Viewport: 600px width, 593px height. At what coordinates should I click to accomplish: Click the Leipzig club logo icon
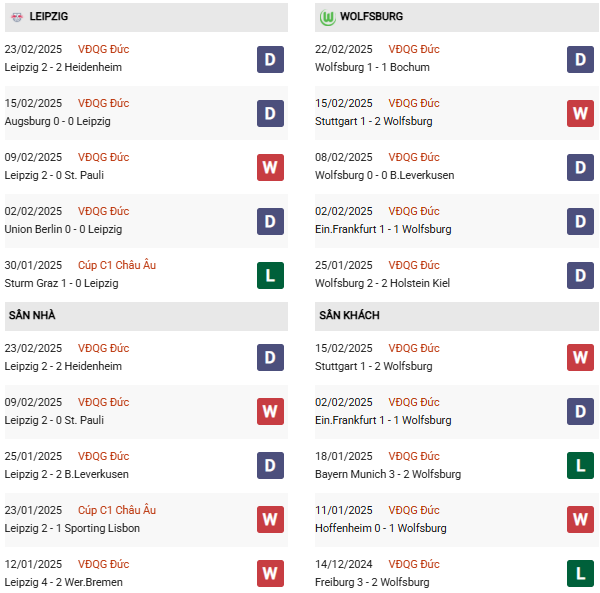coord(15,17)
